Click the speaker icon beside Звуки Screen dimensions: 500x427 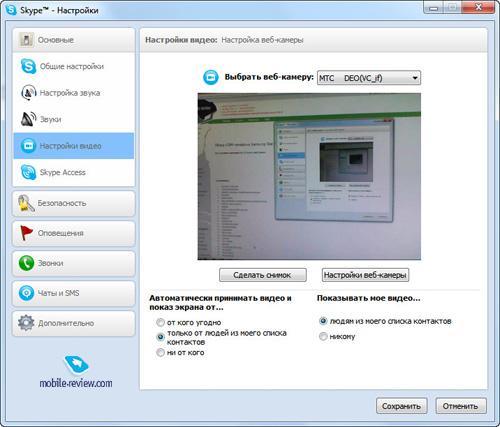tap(28, 119)
